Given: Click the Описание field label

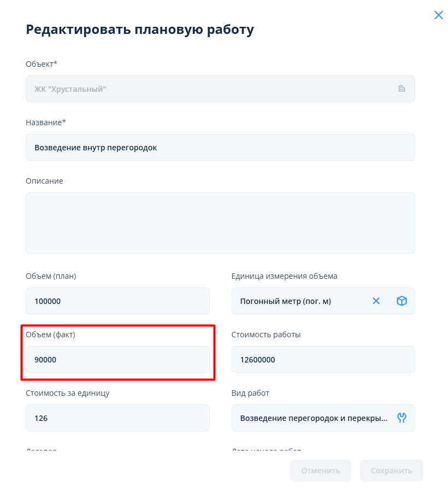Looking at the screenshot, I should [44, 181].
